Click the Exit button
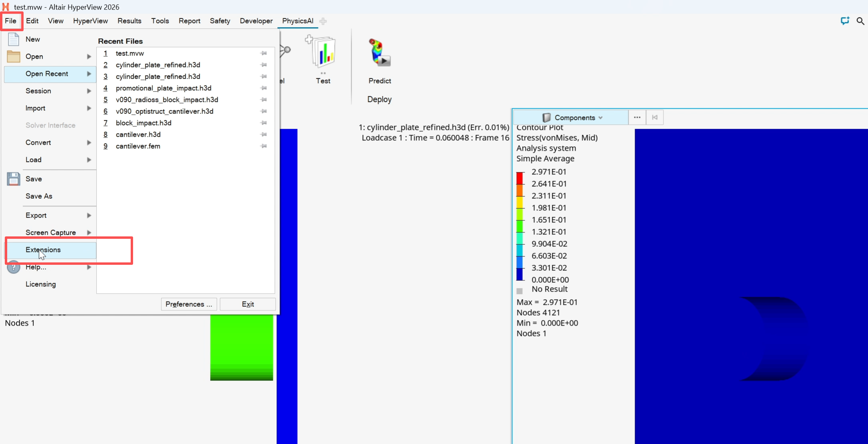868x444 pixels. [x=248, y=304]
